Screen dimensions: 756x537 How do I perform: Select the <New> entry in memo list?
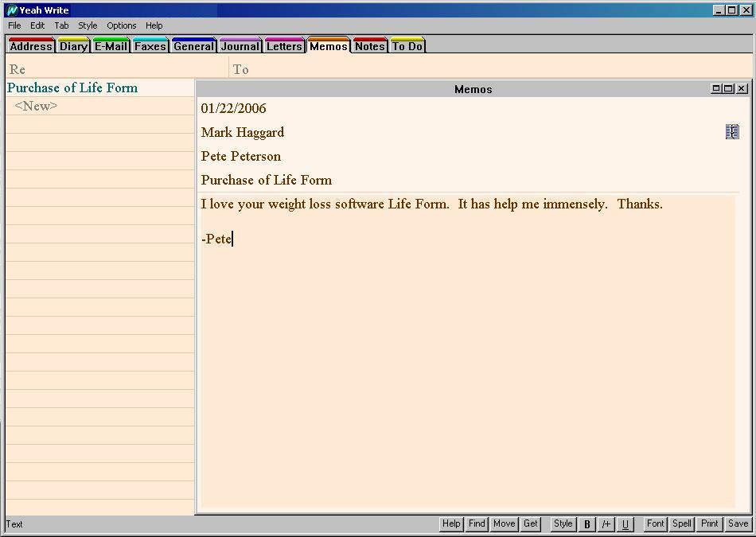(x=37, y=107)
